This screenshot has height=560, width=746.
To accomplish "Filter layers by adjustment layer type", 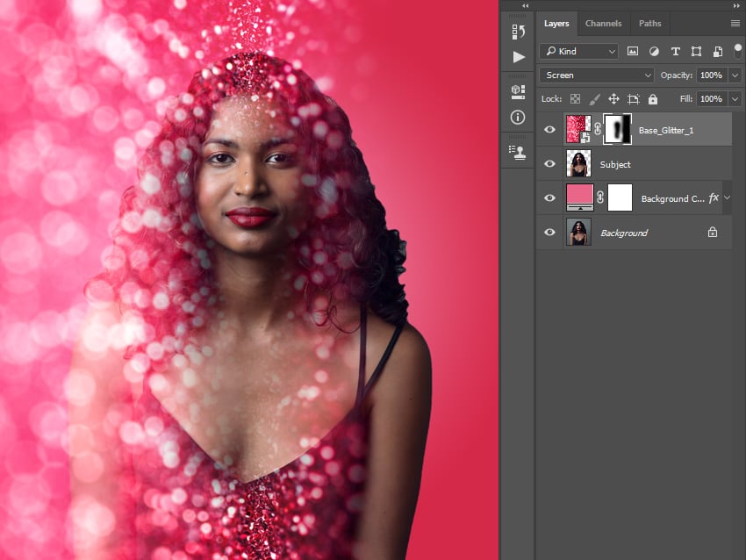I will tap(654, 52).
